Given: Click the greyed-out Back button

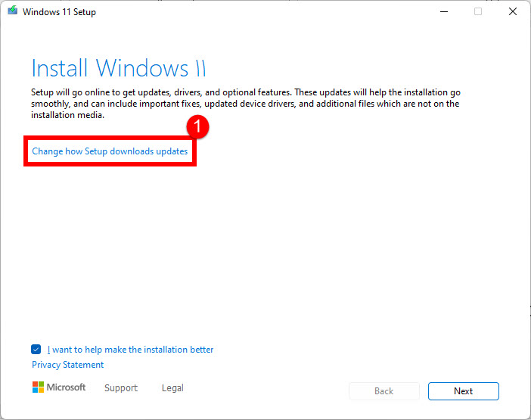Looking at the screenshot, I should [x=384, y=391].
